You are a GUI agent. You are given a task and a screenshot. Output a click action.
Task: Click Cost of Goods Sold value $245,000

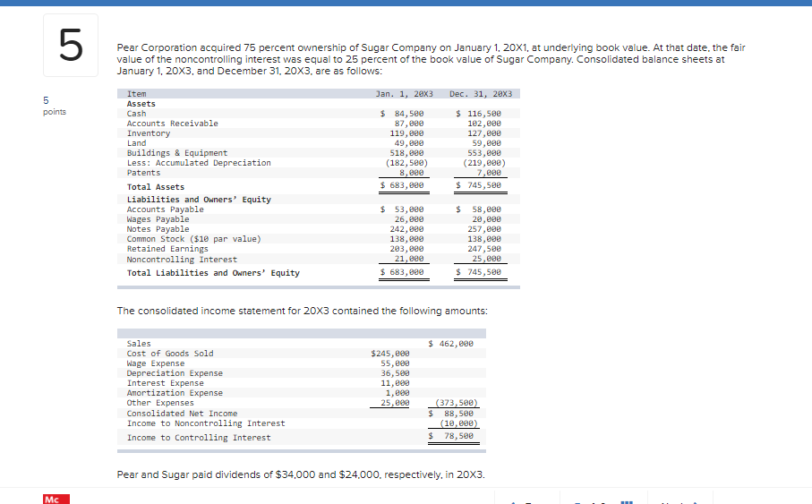click(390, 354)
